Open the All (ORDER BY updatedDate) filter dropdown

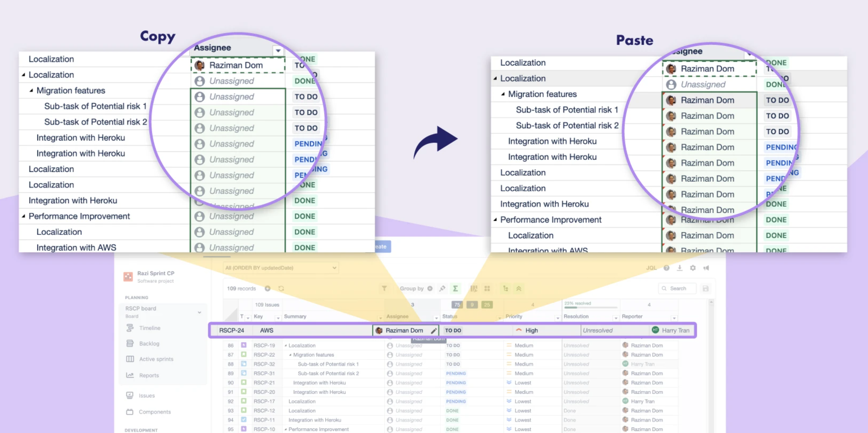(281, 268)
